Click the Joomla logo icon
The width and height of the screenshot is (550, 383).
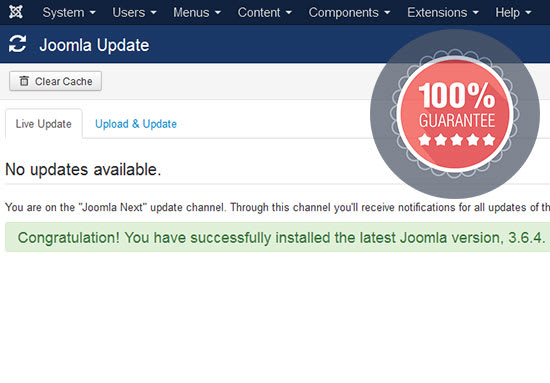16,12
